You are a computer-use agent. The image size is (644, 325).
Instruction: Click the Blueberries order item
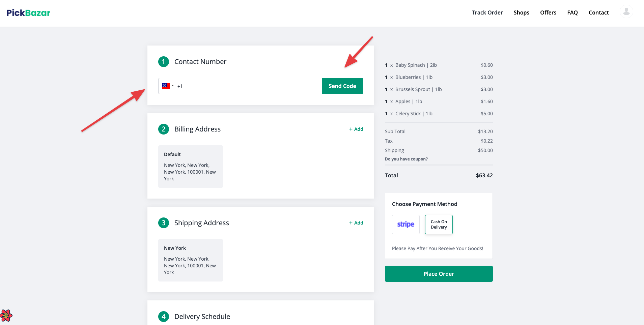(x=439, y=77)
